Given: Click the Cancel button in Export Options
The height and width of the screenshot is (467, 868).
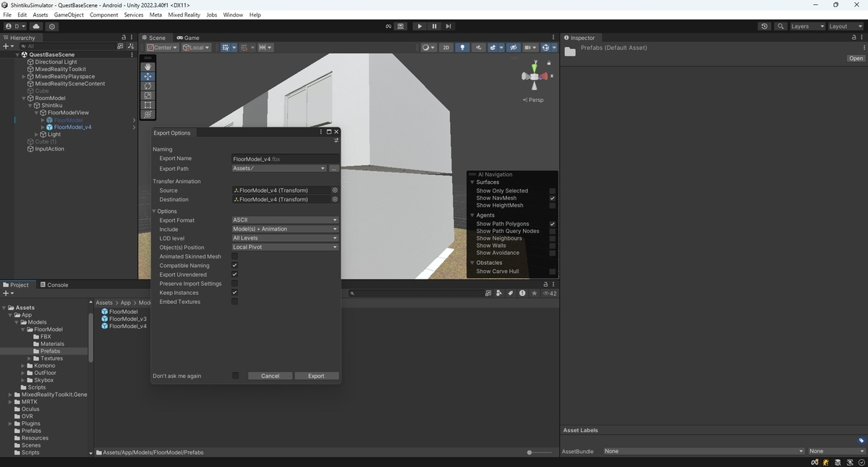Looking at the screenshot, I should [270, 376].
